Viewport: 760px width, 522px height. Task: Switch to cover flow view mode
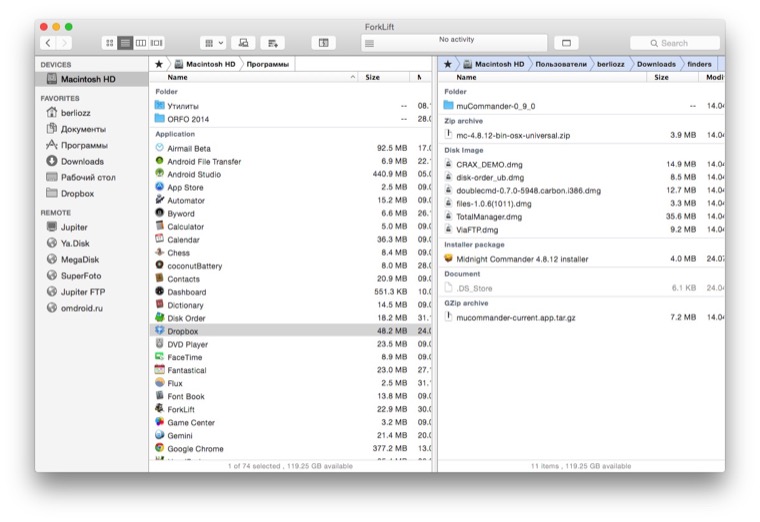[157, 43]
